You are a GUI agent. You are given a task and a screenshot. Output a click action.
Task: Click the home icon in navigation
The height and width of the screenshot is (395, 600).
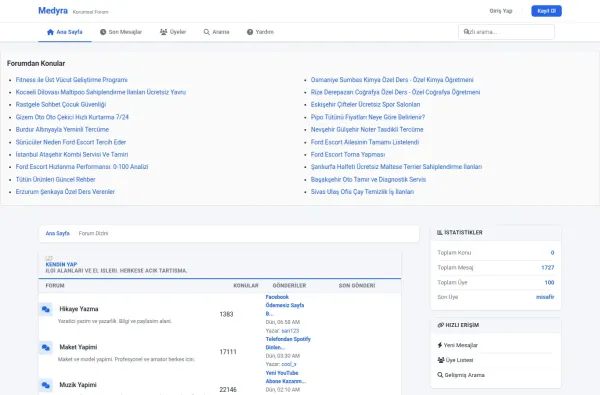[50, 32]
